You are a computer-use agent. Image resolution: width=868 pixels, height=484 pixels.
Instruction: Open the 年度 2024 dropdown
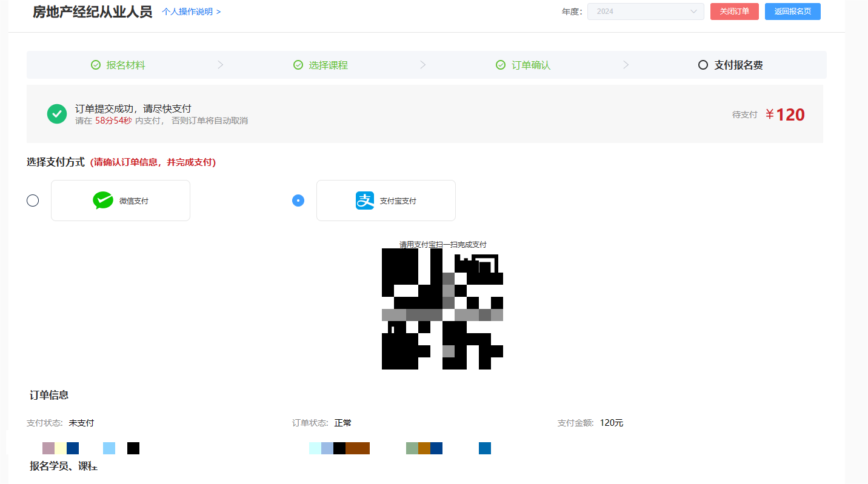643,12
